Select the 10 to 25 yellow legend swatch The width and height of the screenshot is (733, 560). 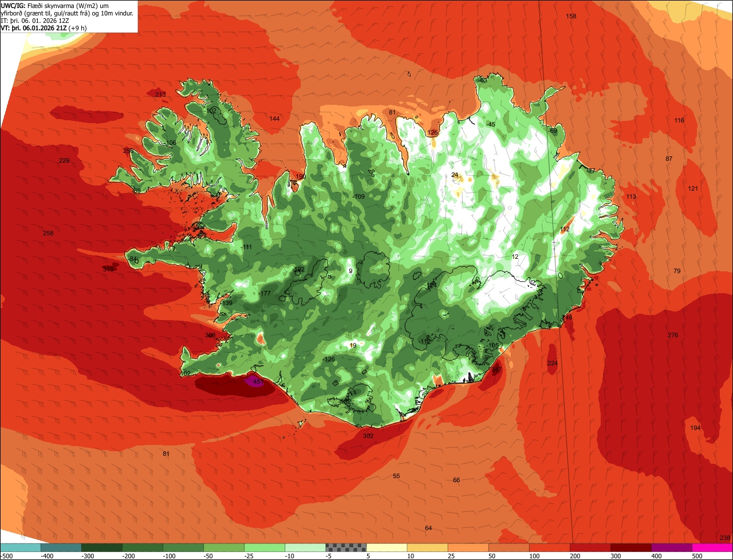pyautogui.click(x=427, y=547)
